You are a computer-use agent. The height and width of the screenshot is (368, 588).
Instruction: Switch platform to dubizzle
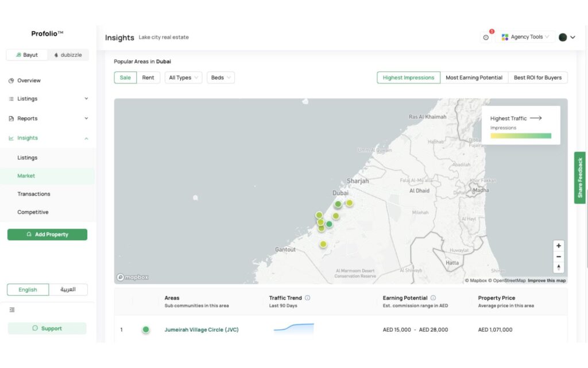[68, 55]
